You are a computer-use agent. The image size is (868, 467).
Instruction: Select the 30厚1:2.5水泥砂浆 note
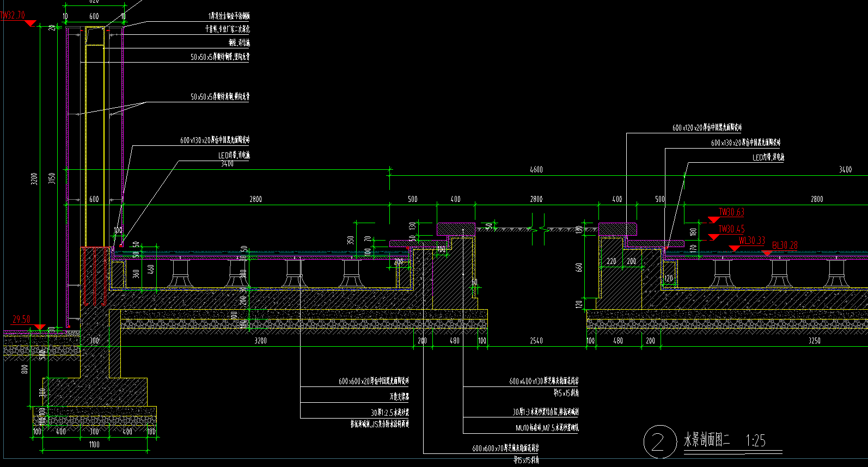(390, 413)
